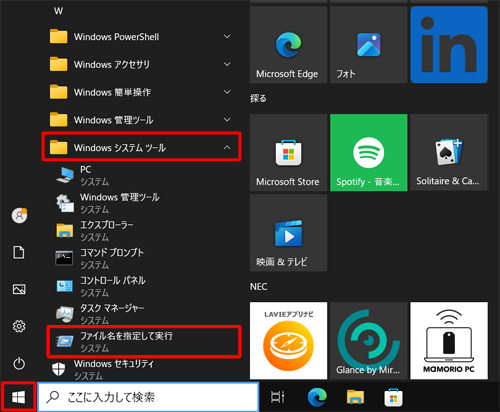Launch Microsoft Edge from the taskbar

(317, 397)
